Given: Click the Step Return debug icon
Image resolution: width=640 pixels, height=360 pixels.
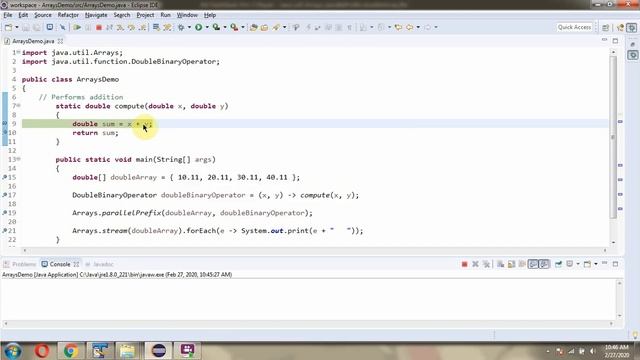Looking at the screenshot, I should [x=142, y=27].
